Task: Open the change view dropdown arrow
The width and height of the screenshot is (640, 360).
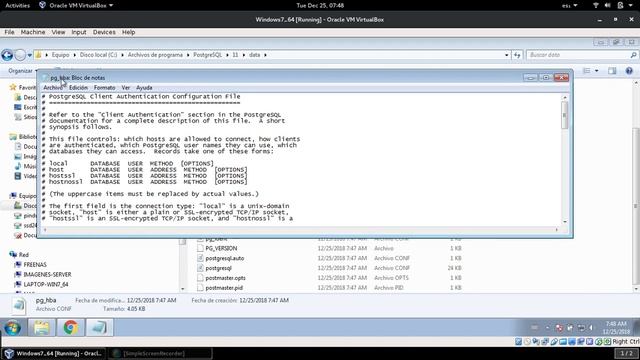Action: click(x=596, y=71)
